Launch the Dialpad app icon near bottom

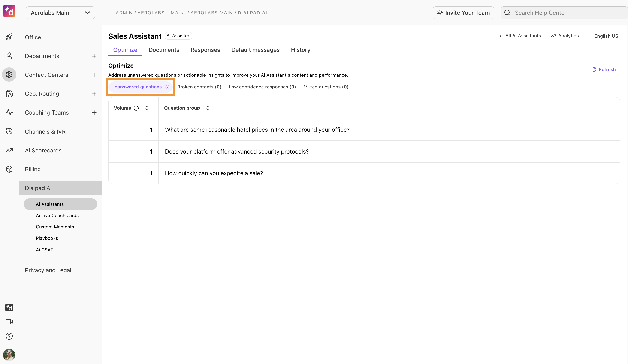(x=9, y=307)
